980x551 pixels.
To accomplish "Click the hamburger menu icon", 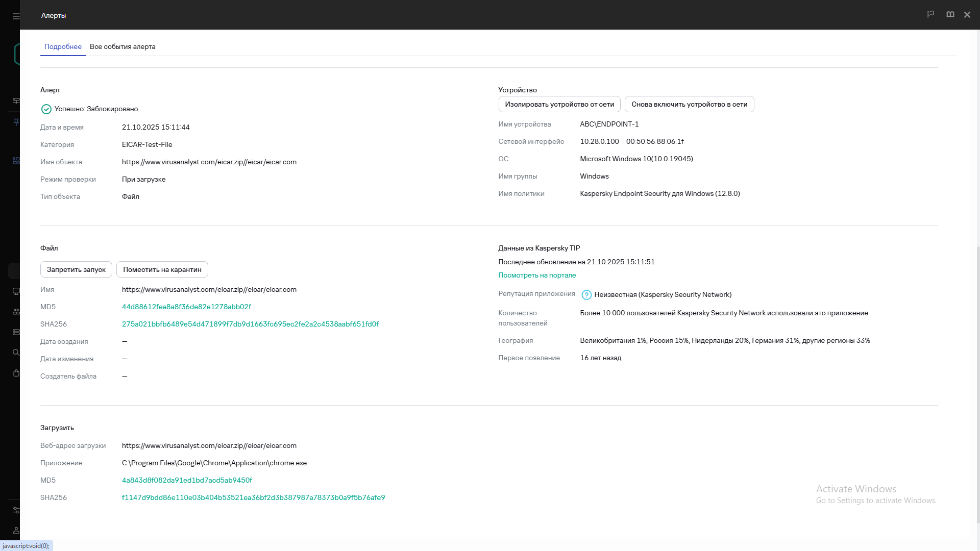I will tap(16, 16).
